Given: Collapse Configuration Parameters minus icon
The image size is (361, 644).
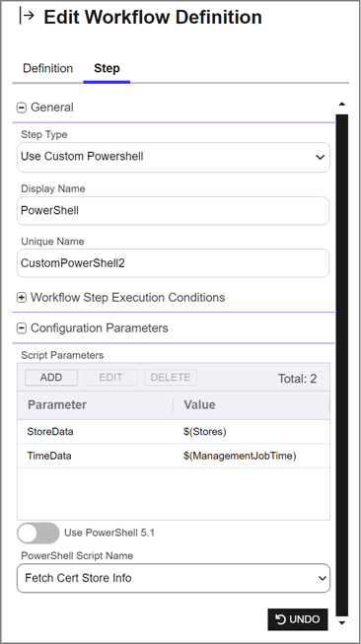Looking at the screenshot, I should (x=22, y=328).
